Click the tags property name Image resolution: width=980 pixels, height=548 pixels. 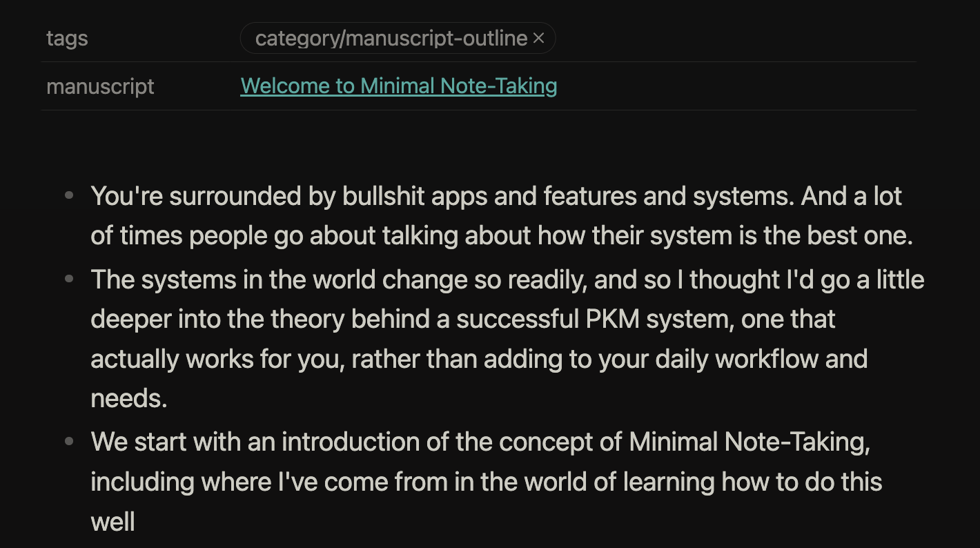point(67,39)
